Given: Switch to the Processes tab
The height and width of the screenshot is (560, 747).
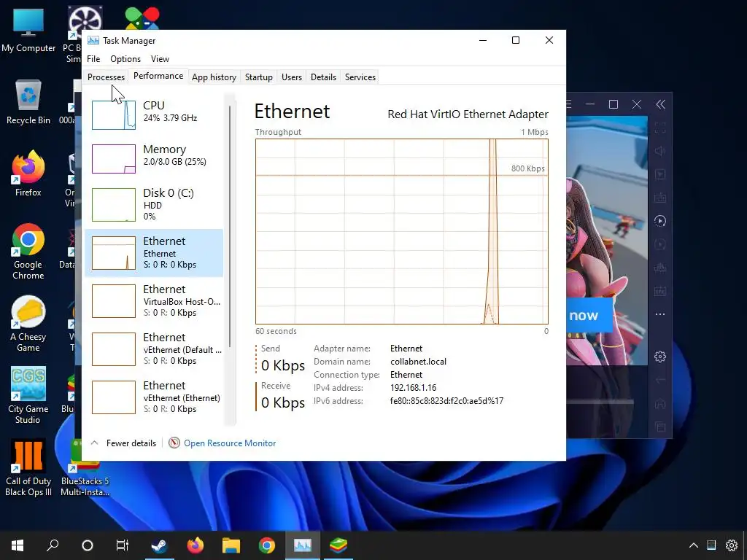Looking at the screenshot, I should point(106,77).
